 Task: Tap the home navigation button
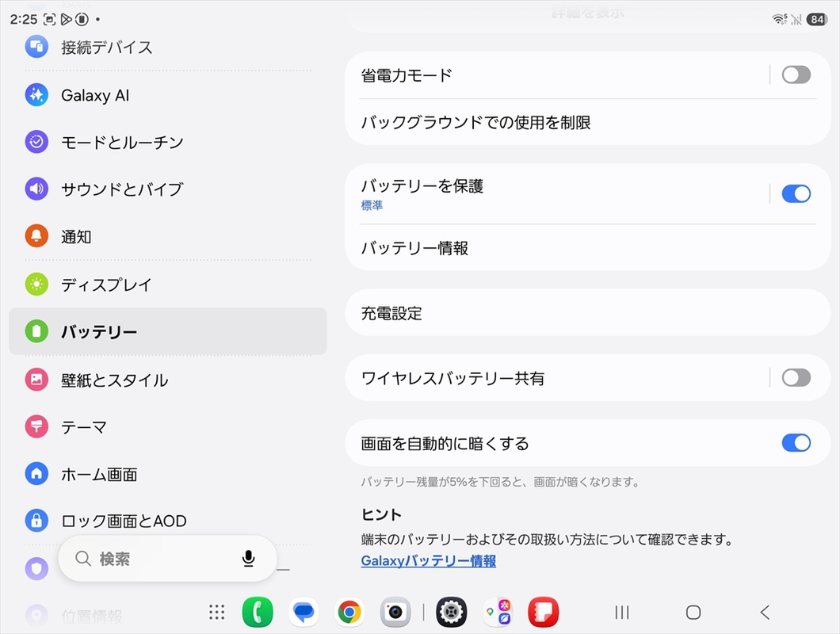(x=693, y=612)
